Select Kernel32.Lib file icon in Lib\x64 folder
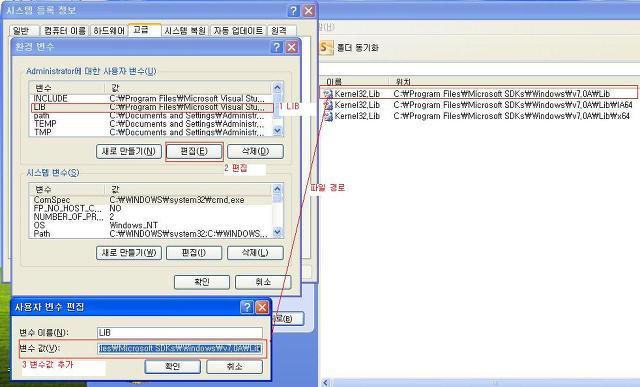Screen dimensions: 640x387 tap(328, 116)
